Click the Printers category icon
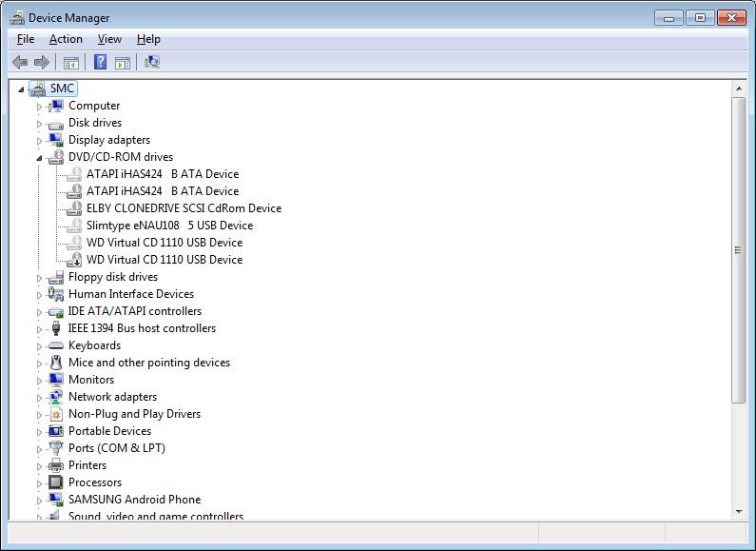 pyautogui.click(x=56, y=465)
